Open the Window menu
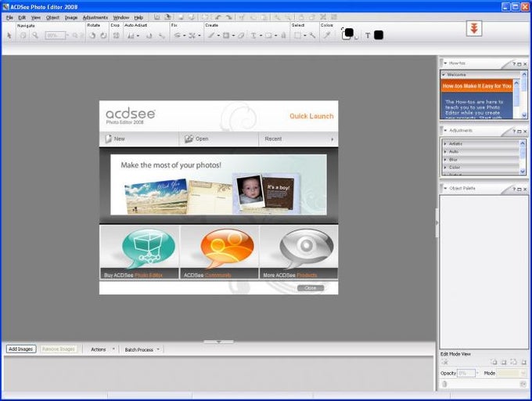532x401 pixels. pyautogui.click(x=120, y=17)
